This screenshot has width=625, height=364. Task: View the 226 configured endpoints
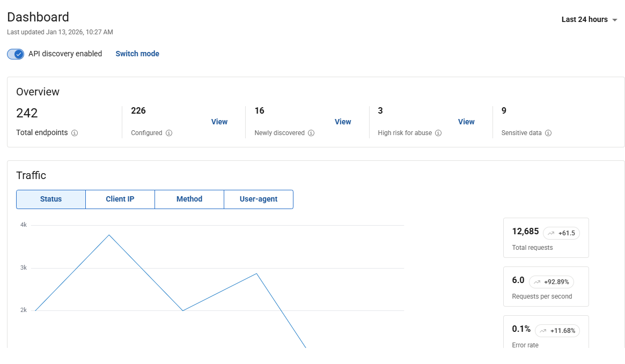[x=219, y=122]
